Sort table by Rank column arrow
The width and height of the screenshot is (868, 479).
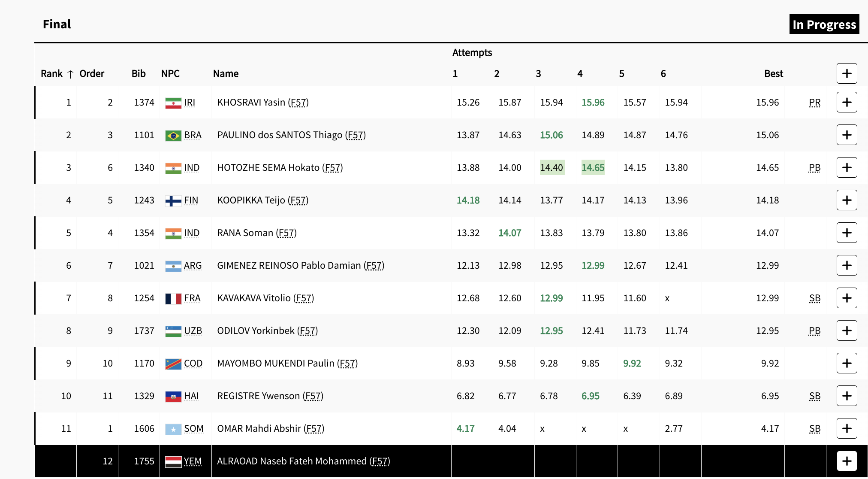(x=70, y=74)
